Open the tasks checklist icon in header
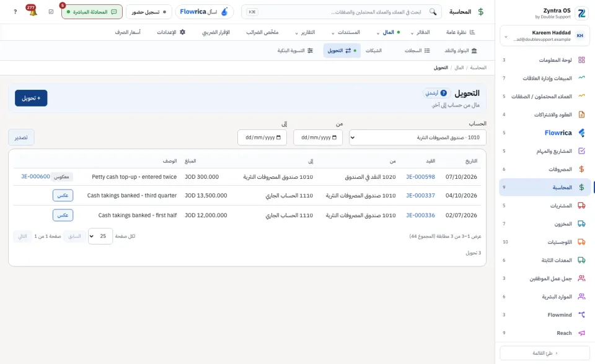The image size is (595, 364). (51, 12)
